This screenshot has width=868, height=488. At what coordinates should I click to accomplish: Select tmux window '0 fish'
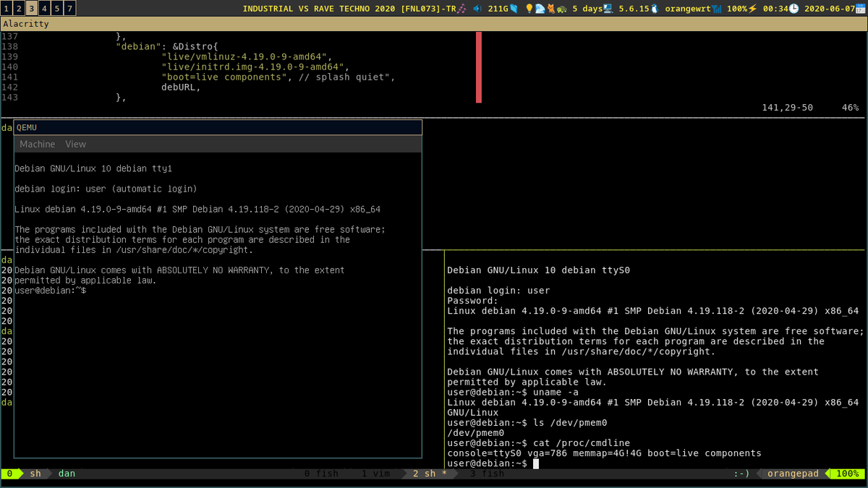pyautogui.click(x=321, y=474)
